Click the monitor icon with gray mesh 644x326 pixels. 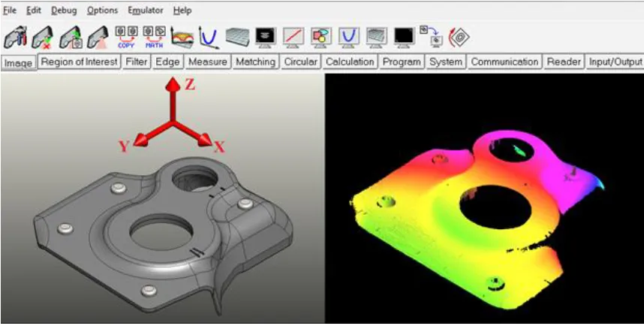tap(377, 38)
